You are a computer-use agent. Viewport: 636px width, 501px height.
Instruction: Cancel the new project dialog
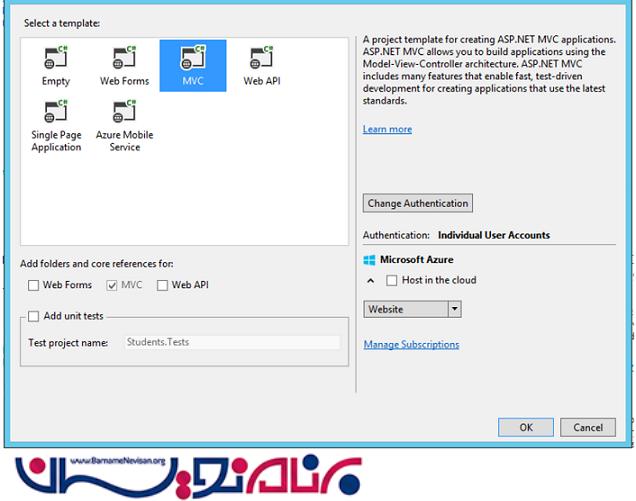588,427
